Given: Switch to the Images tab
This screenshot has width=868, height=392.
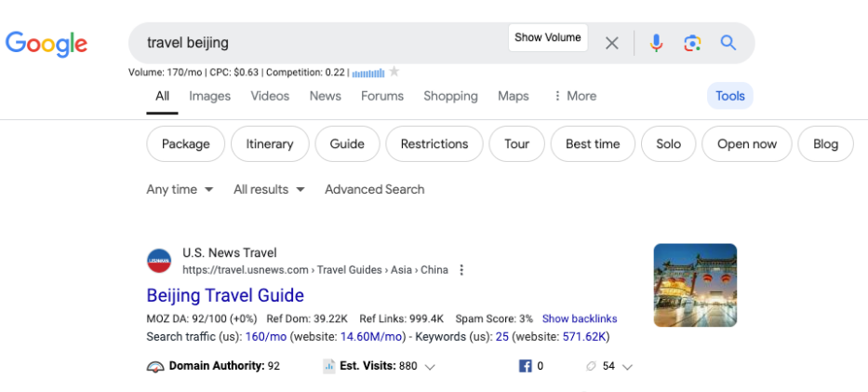Looking at the screenshot, I should [x=209, y=96].
